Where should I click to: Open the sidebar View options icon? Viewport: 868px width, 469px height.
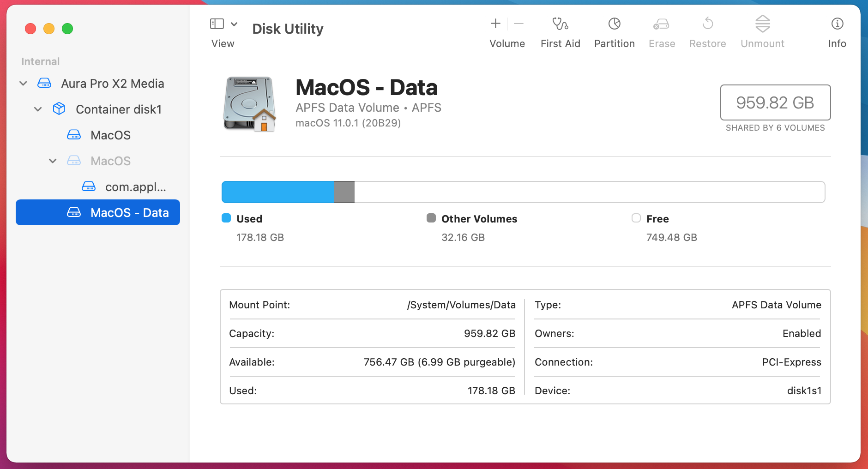tap(217, 24)
